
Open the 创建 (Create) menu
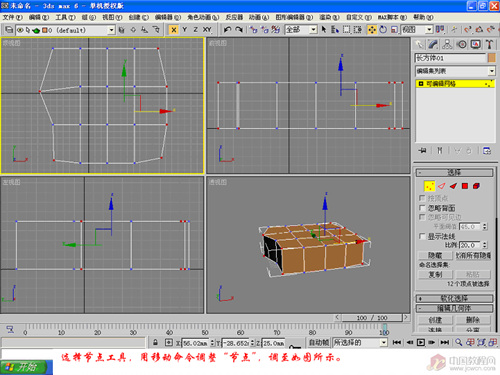[138, 17]
